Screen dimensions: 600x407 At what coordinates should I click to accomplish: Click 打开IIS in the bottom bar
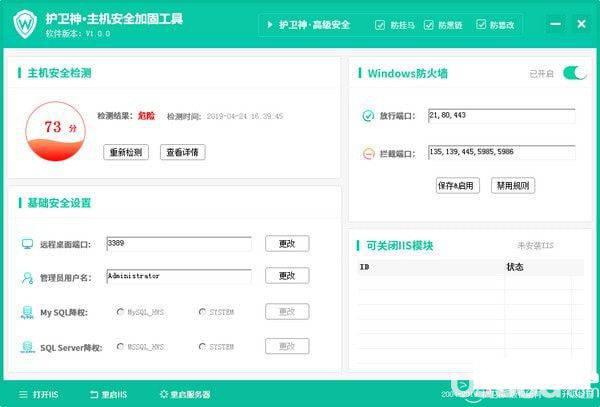point(39,394)
